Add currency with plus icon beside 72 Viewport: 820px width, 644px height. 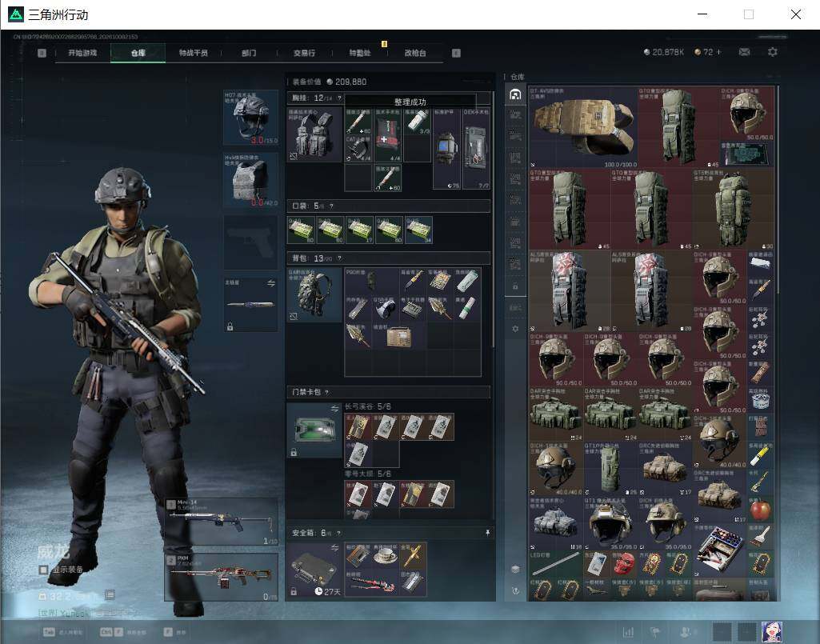coord(719,52)
